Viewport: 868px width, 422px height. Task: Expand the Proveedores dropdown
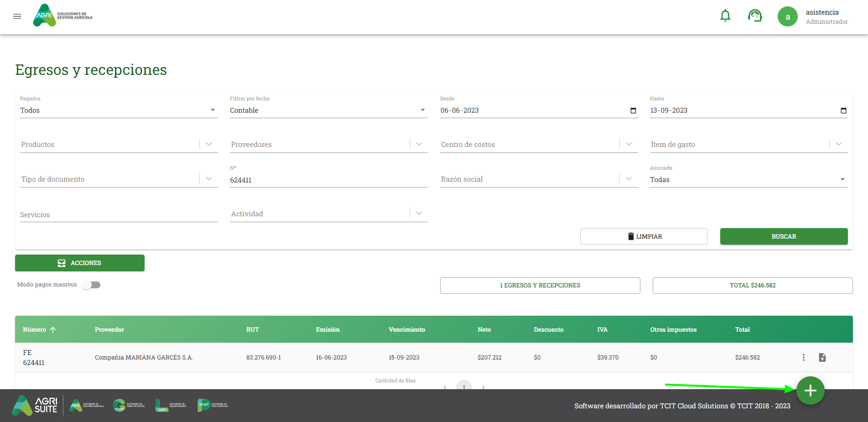coord(419,144)
